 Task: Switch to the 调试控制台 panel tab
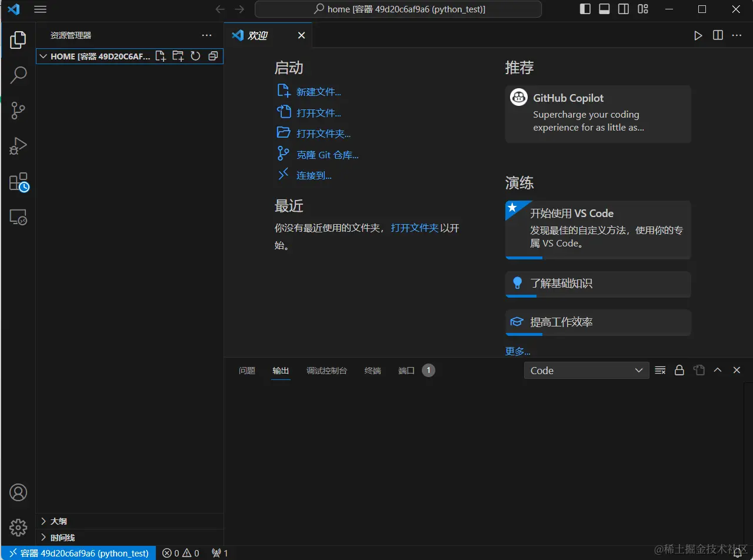coord(326,371)
